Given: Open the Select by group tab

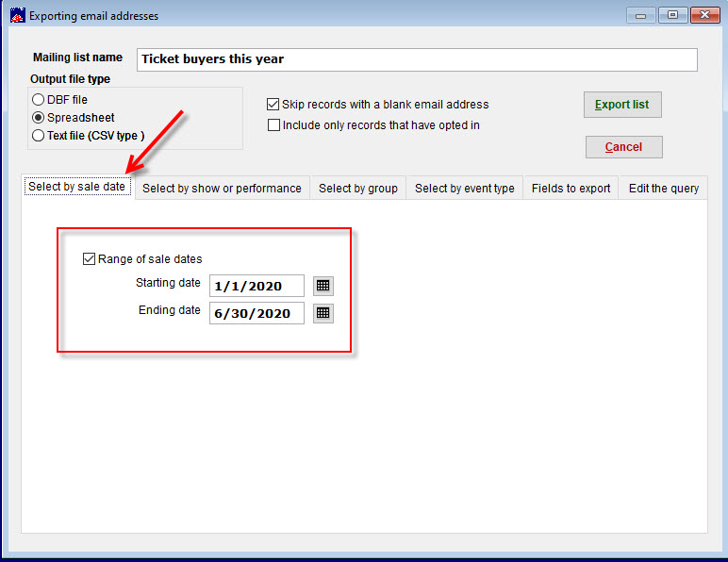Looking at the screenshot, I should click(x=358, y=189).
